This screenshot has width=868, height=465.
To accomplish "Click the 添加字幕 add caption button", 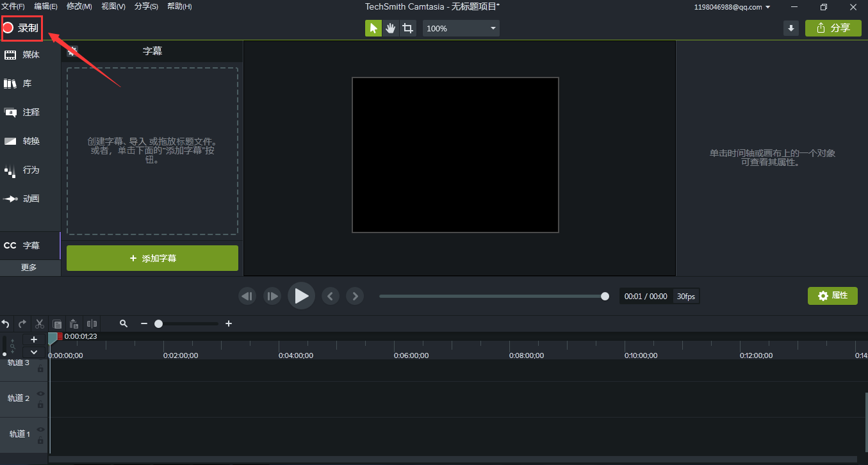I will 152,258.
